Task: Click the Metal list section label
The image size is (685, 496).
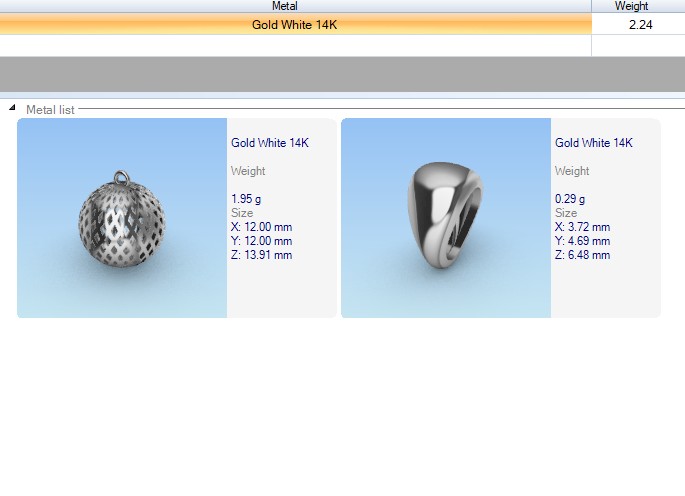Action: [50, 109]
